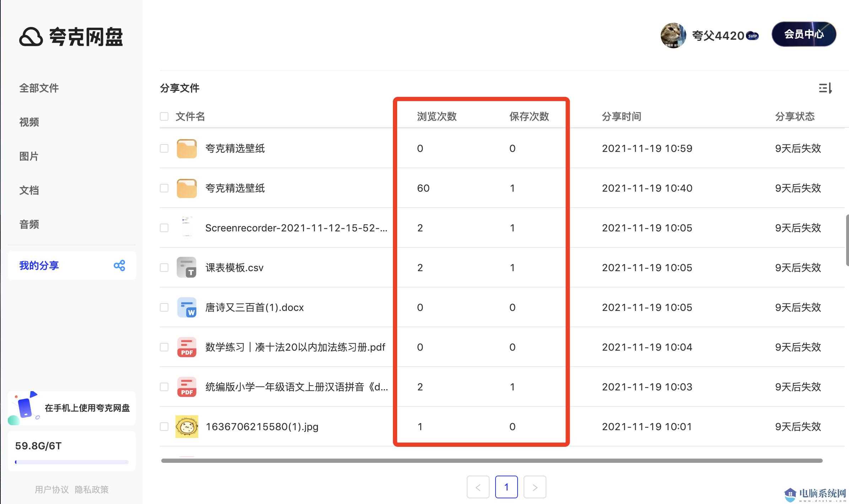Go to next page arrow
The image size is (849, 504).
coord(535,487)
